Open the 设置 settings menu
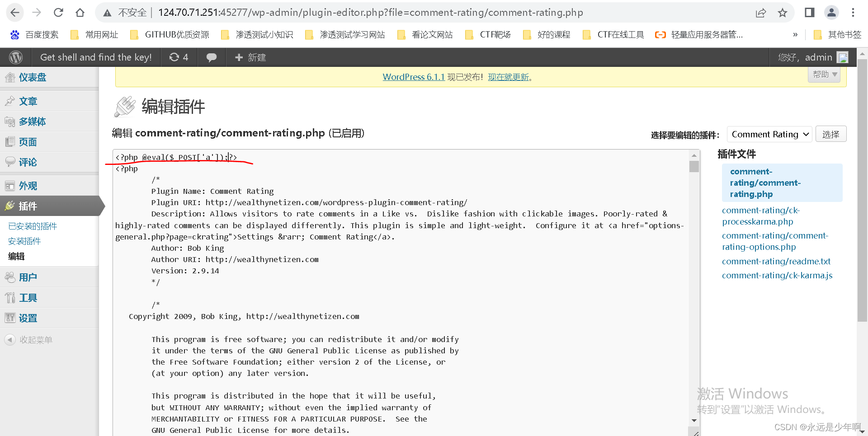Image resolution: width=868 pixels, height=436 pixels. 28,318
